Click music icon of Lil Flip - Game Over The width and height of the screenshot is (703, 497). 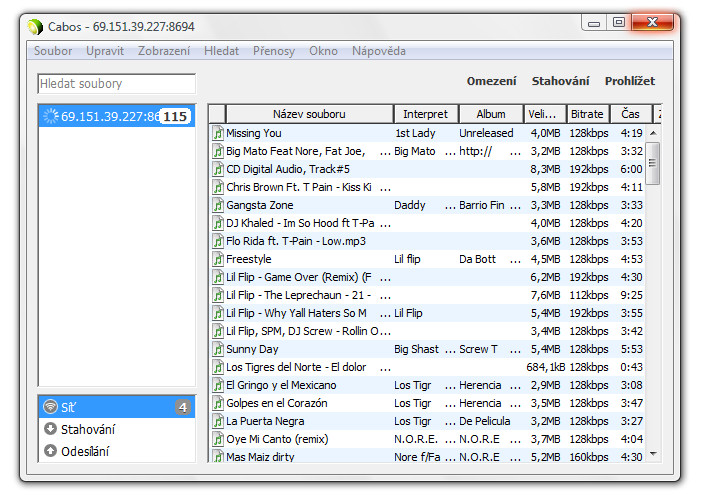[x=218, y=277]
